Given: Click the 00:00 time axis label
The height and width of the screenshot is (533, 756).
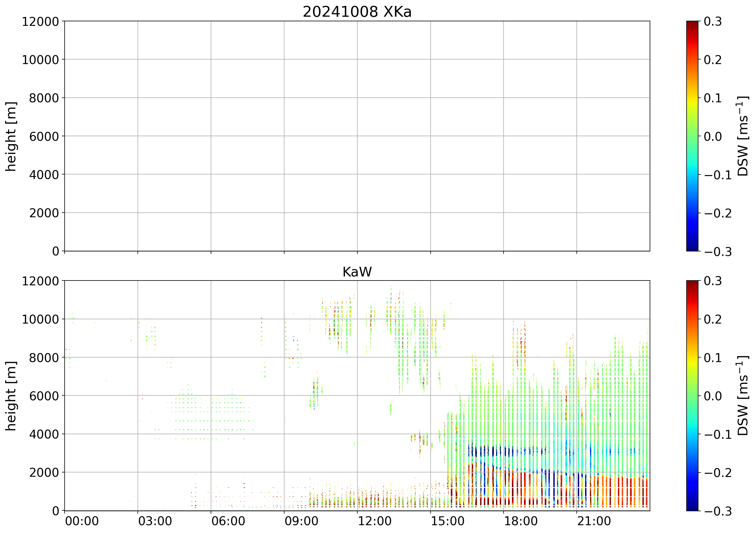Looking at the screenshot, I should pyautogui.click(x=82, y=521).
